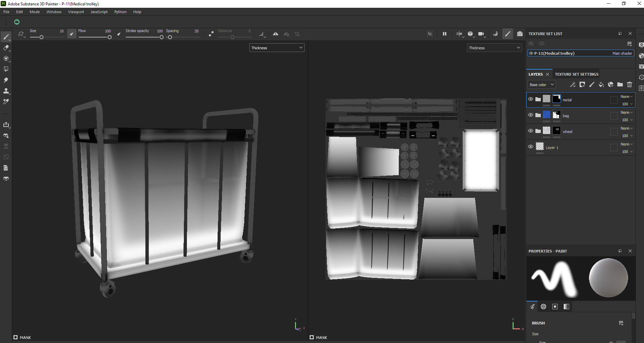Screen dimensions: 644x343
Task: Toggle MASK indicator in 3D viewport
Action: pyautogui.click(x=16, y=337)
